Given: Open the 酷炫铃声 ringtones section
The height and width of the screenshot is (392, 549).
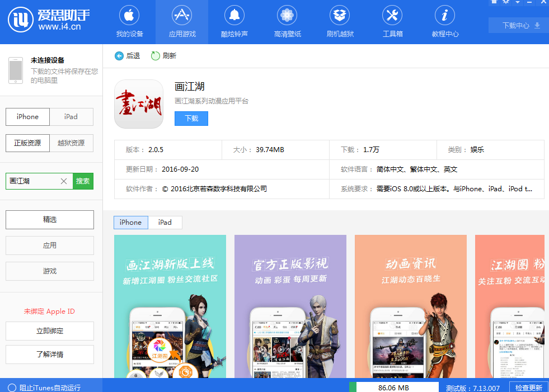Looking at the screenshot, I should pyautogui.click(x=234, y=22).
